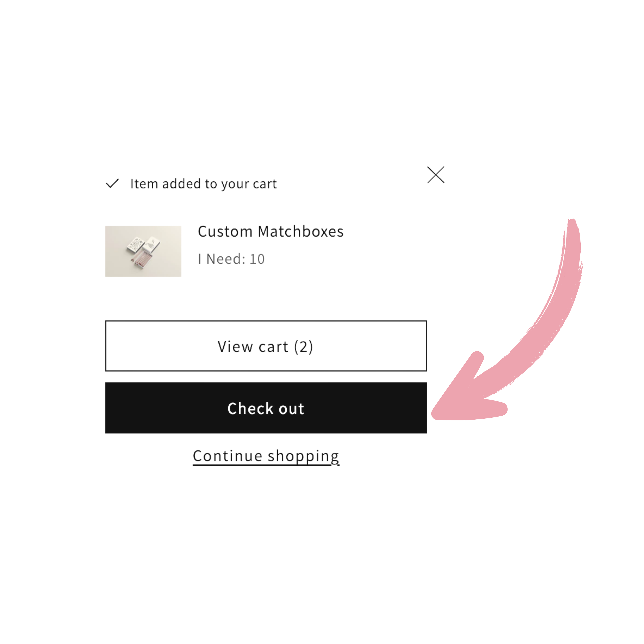Open the Custom Matchboxes product name
This screenshot has height=644, width=644.
(x=270, y=231)
